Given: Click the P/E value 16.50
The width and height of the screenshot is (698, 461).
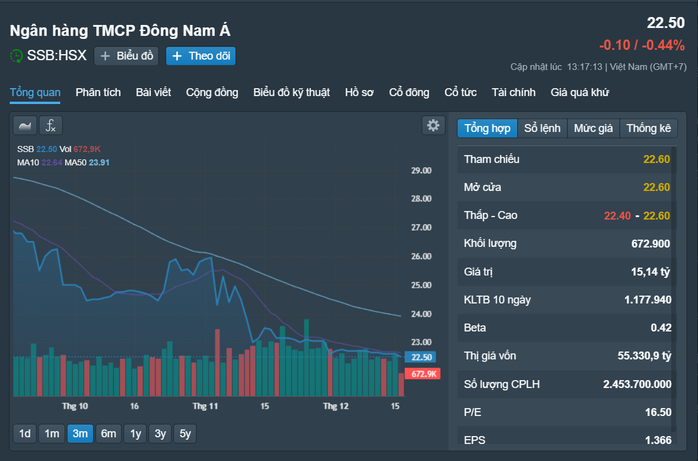Looking at the screenshot, I should (x=658, y=412).
